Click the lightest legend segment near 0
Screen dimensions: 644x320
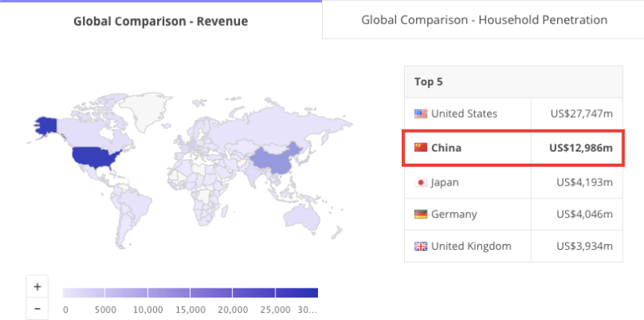click(84, 293)
